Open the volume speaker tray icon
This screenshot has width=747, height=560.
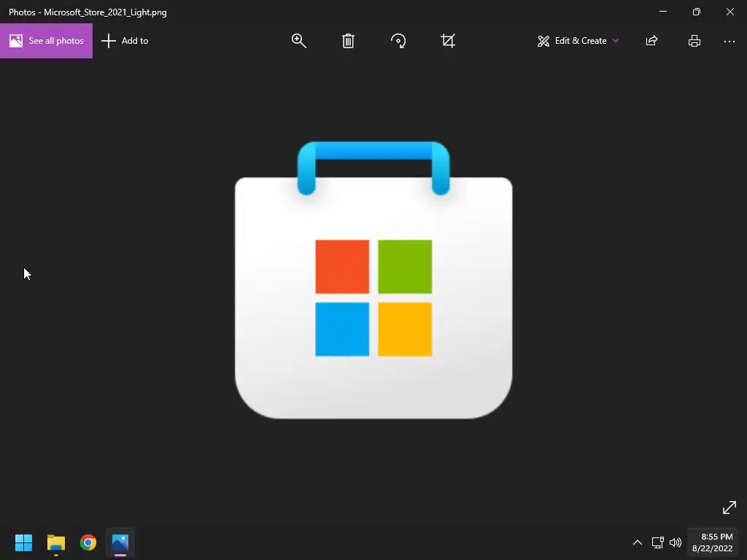click(676, 542)
